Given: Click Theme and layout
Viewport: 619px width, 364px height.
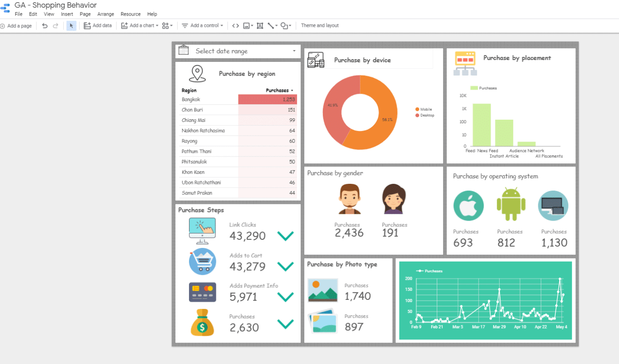Looking at the screenshot, I should (x=320, y=25).
